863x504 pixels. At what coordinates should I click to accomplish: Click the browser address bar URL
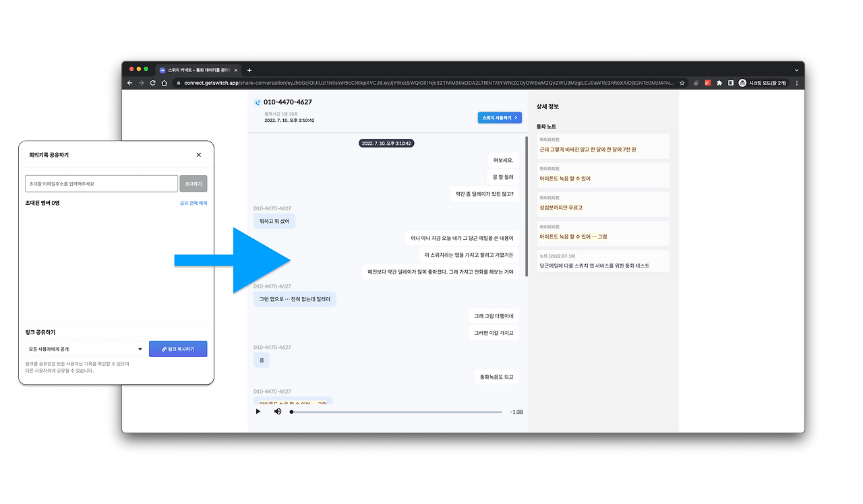pos(428,83)
